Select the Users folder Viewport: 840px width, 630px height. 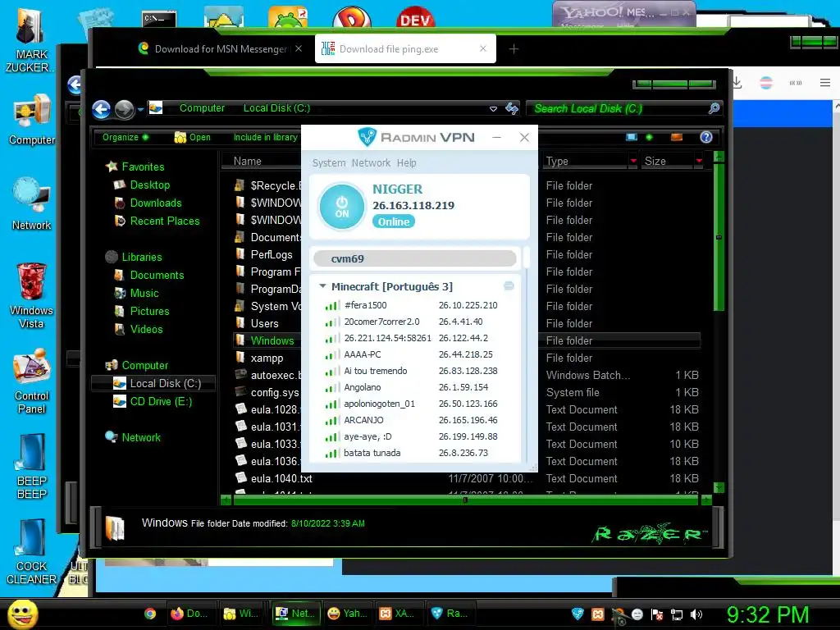pos(264,323)
